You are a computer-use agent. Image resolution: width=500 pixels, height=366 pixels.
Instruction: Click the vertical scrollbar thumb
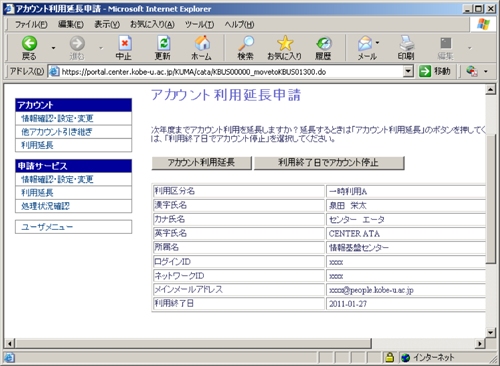[491, 198]
